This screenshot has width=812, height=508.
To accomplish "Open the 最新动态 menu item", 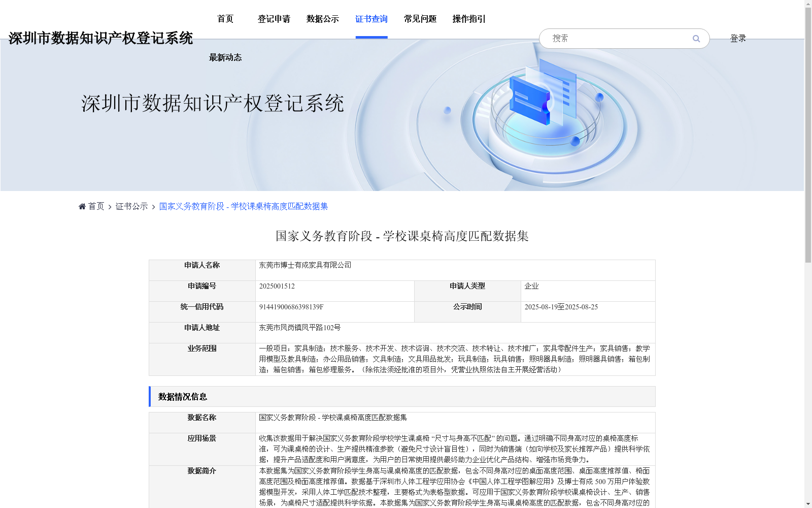I will pos(225,57).
